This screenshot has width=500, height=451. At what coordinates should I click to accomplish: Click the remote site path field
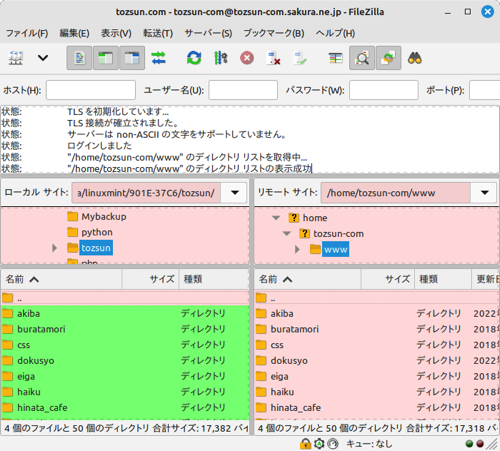396,193
